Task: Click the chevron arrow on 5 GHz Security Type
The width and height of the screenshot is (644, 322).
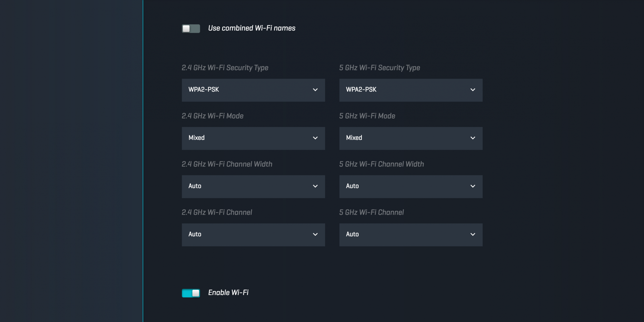Action: pos(473,90)
